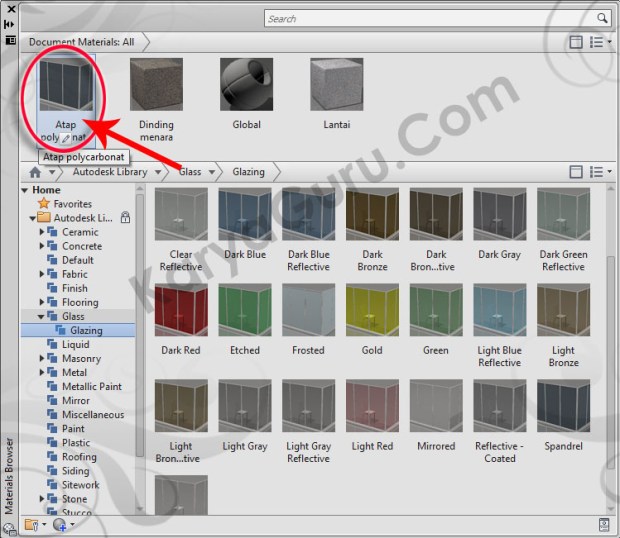The width and height of the screenshot is (620, 538).
Task: Expand the Concrete category
Action: tap(42, 246)
